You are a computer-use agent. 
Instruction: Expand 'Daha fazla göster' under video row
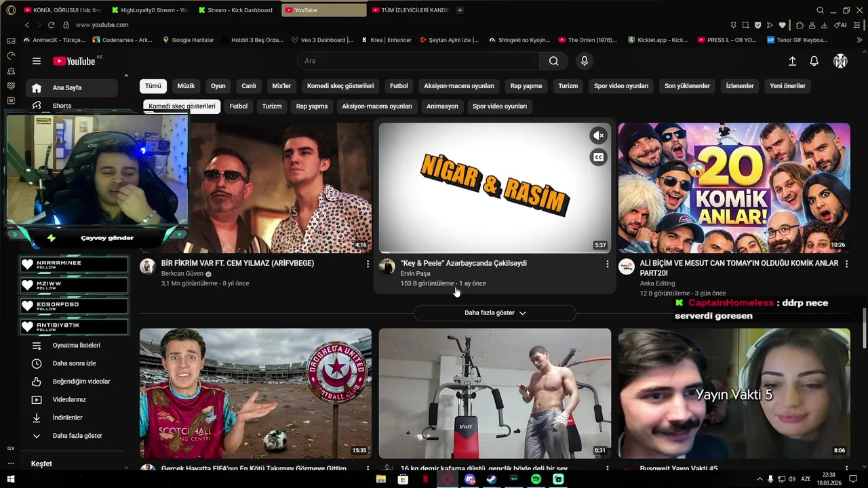(495, 313)
